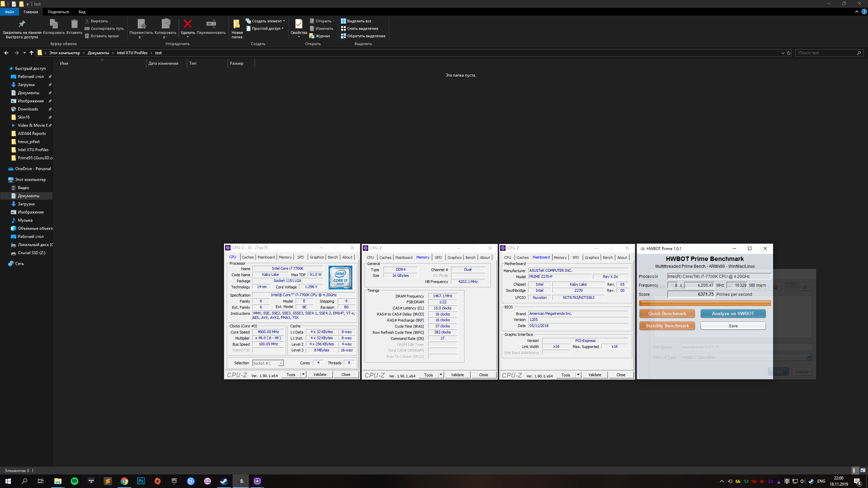Open Google Chrome from taskbar
Viewport: 868px width, 488px height.
[124, 481]
